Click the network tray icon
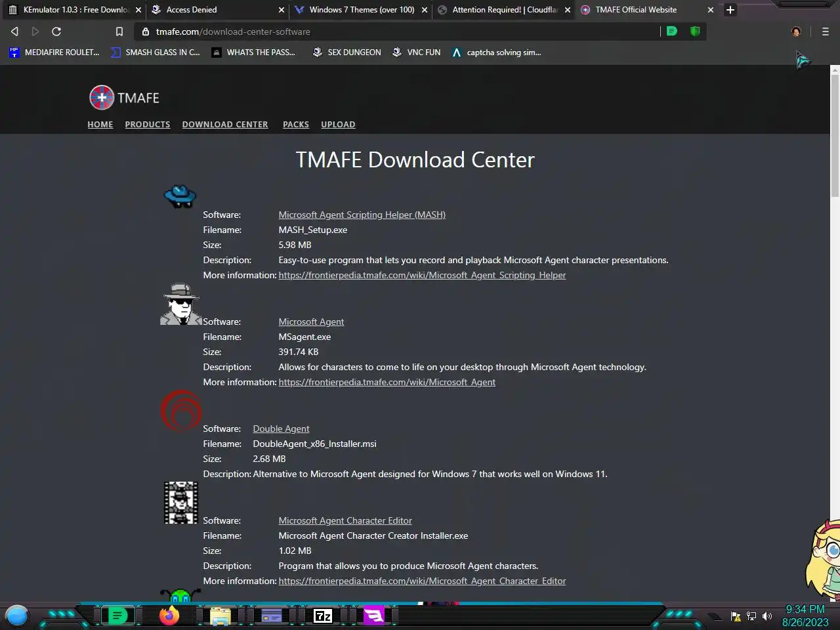Screen dimensions: 840x630 (x=751, y=616)
